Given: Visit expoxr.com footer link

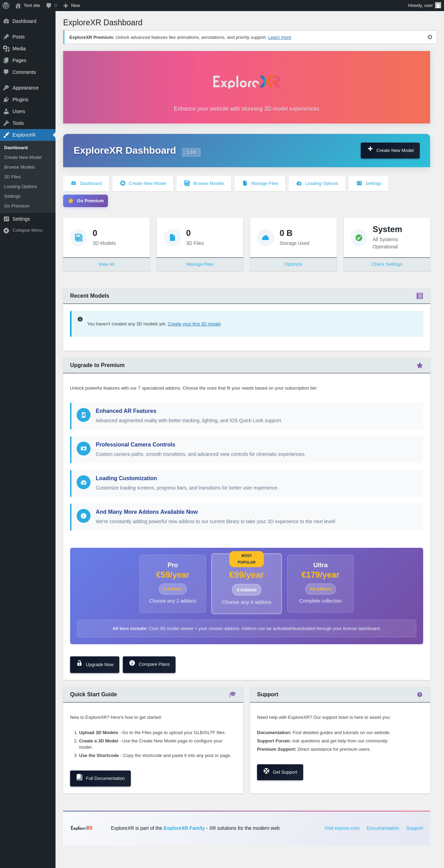Looking at the screenshot, I should coord(342,828).
